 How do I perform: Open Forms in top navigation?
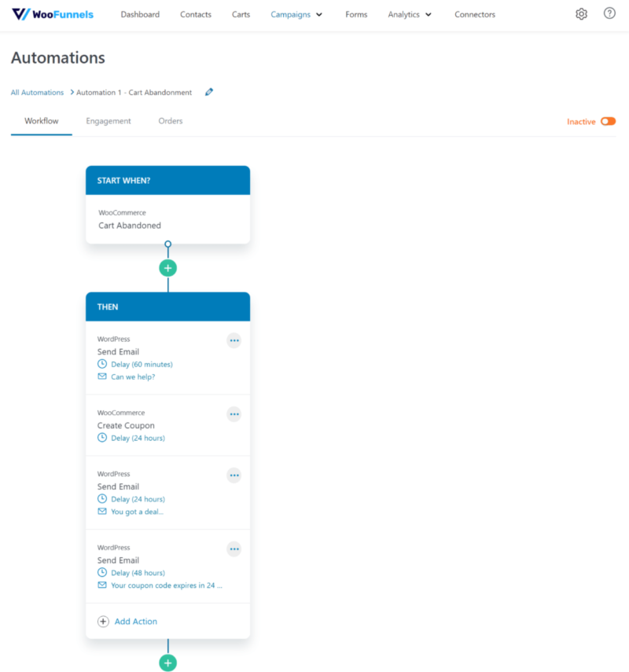click(356, 15)
